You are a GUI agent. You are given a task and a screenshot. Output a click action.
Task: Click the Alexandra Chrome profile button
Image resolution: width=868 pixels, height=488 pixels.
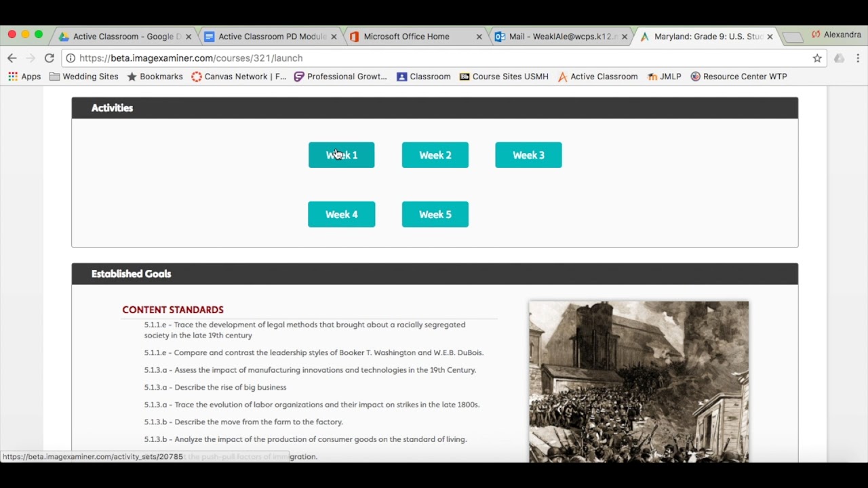(836, 35)
